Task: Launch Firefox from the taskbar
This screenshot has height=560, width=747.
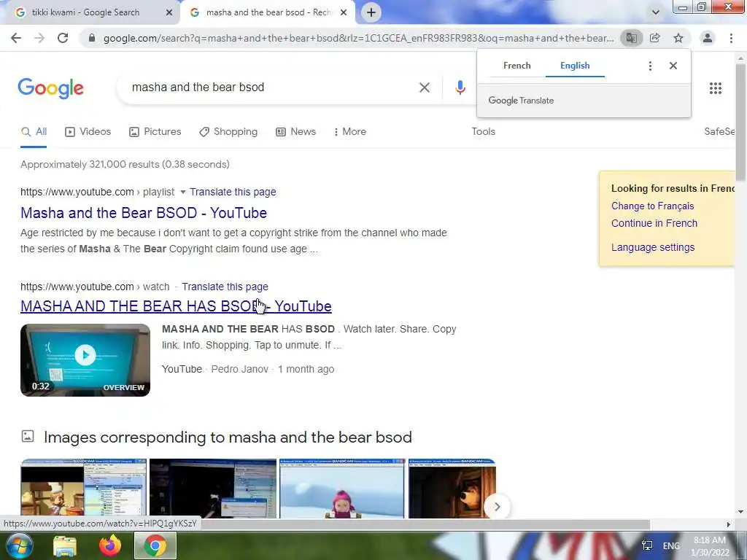Action: tap(110, 546)
